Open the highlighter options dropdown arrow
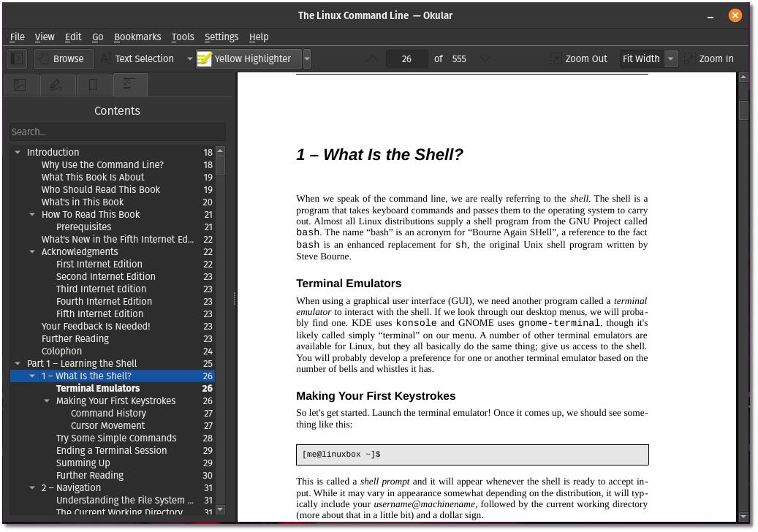Image resolution: width=758 pixels, height=532 pixels. [307, 58]
